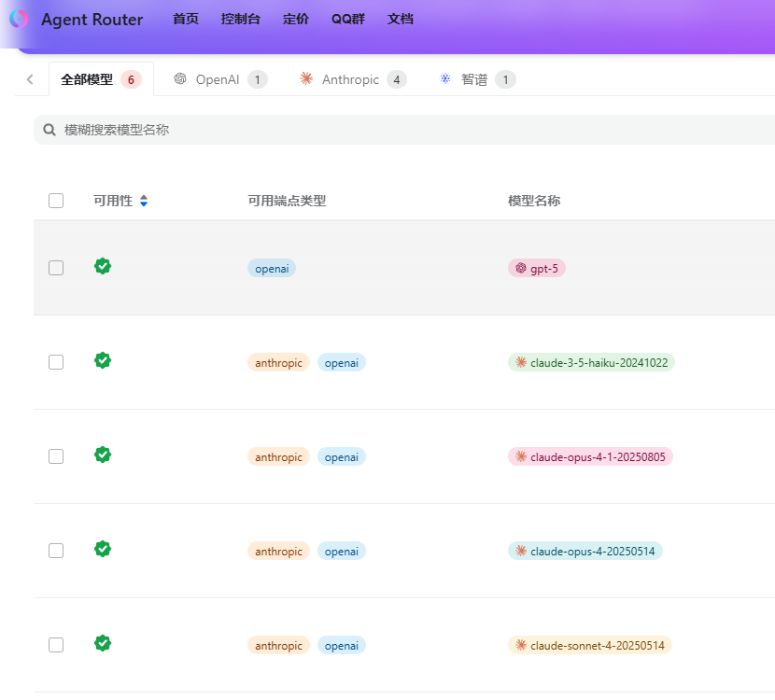775x700 pixels.
Task: Copy the claude-opus-4-20250514 model tag
Action: pyautogui.click(x=585, y=552)
